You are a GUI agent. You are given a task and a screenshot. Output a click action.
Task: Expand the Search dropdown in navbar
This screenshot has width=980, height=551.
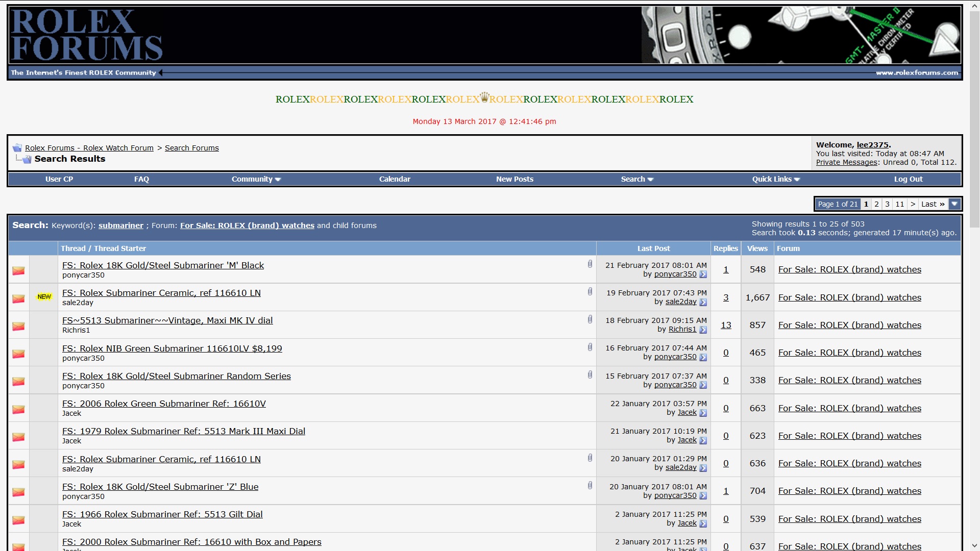(637, 179)
